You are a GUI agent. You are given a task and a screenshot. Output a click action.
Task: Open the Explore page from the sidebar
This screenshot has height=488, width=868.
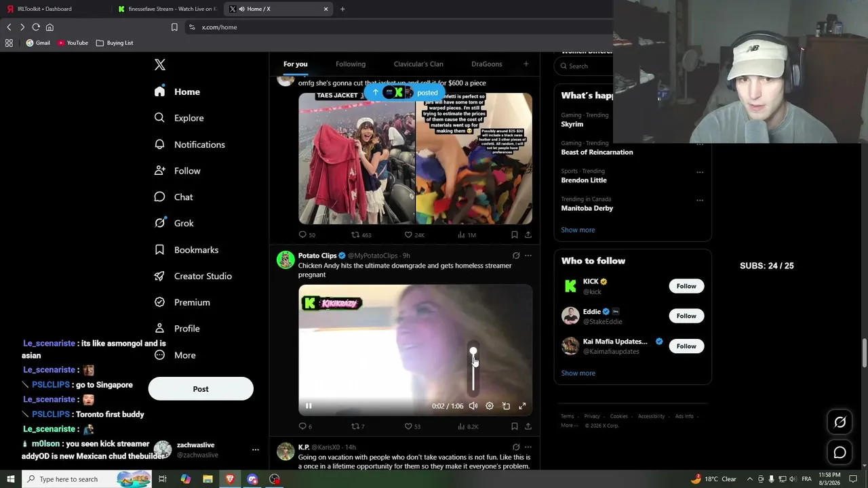coord(179,118)
